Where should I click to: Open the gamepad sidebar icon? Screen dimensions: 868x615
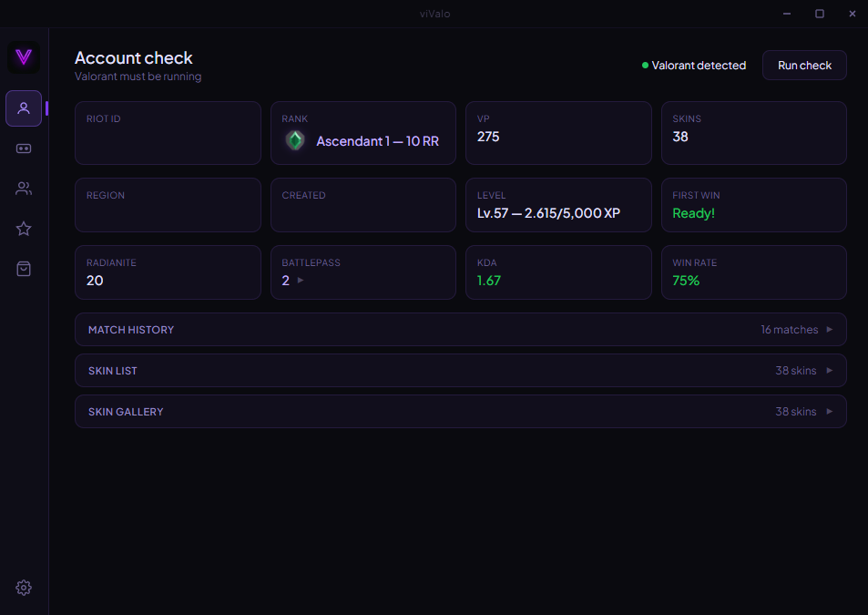(x=24, y=149)
